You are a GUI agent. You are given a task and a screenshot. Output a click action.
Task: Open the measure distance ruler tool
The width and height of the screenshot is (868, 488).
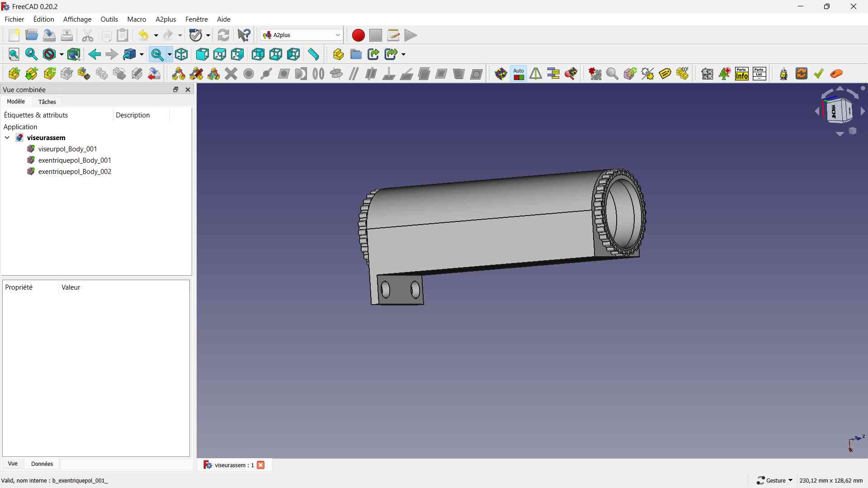coord(313,55)
